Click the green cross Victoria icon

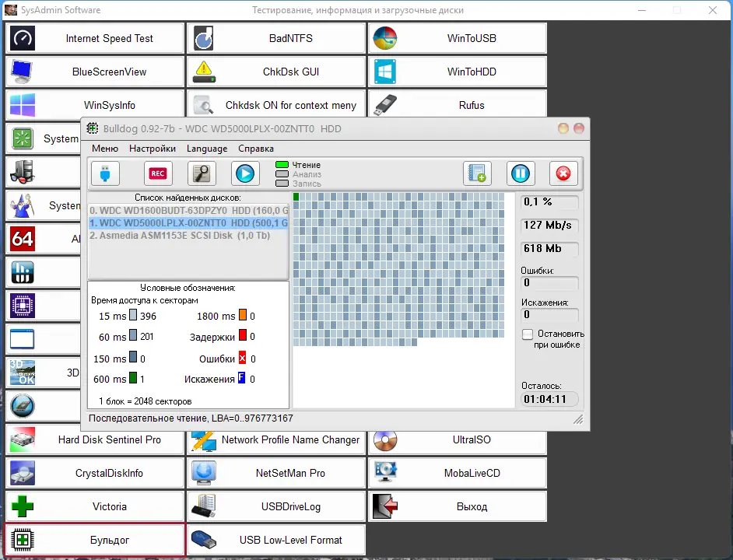point(23,506)
